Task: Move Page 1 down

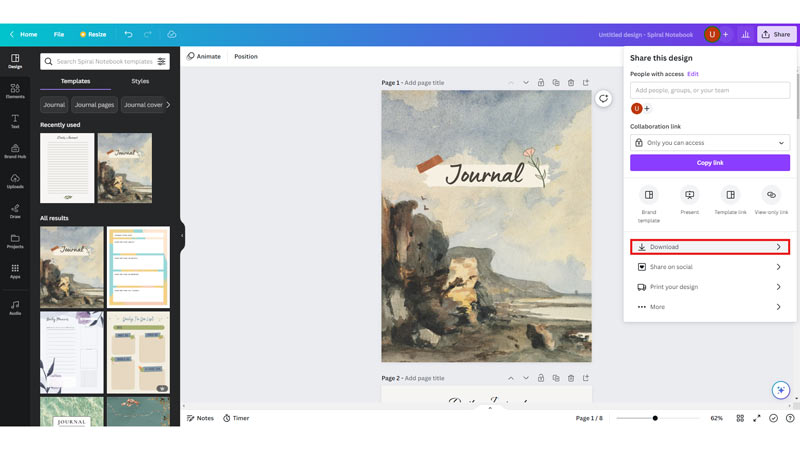Action: pos(526,83)
